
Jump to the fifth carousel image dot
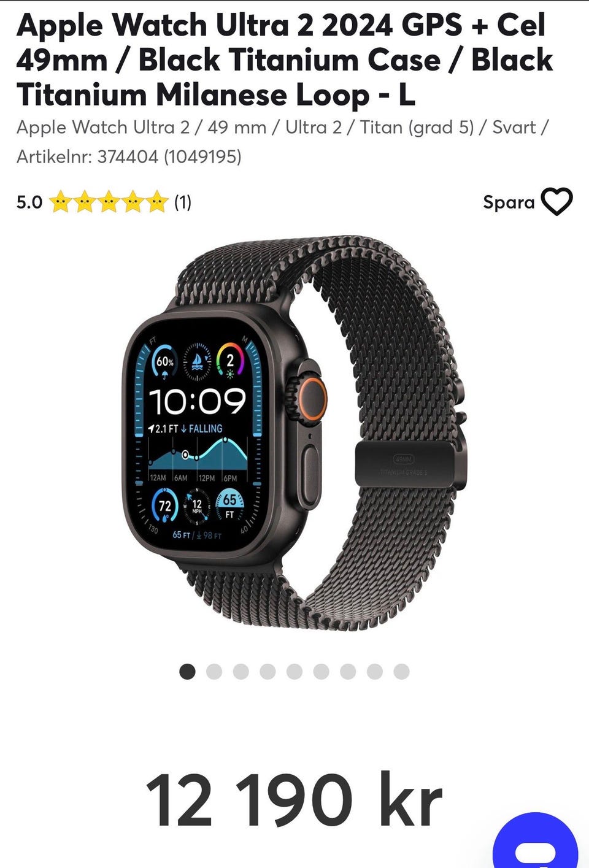294,672
